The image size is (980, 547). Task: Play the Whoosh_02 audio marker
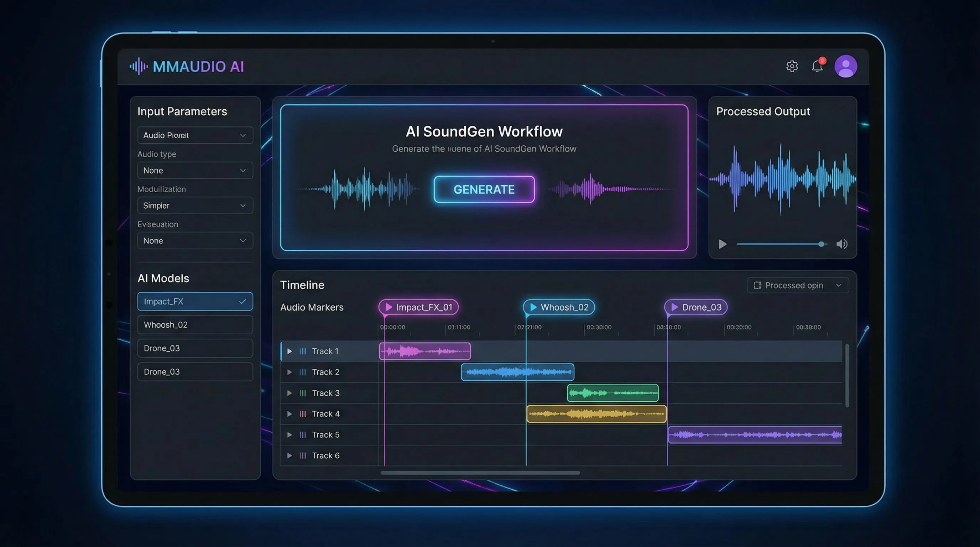(533, 307)
